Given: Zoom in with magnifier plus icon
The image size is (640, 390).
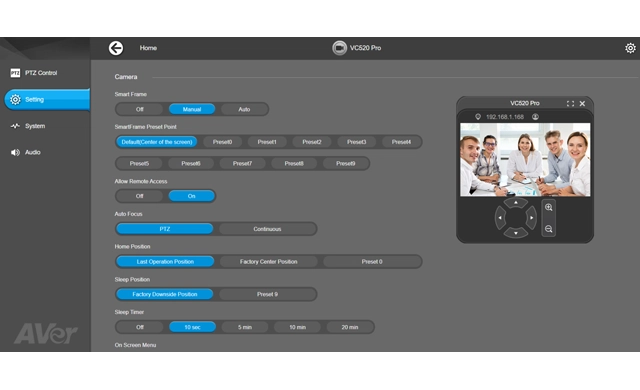Looking at the screenshot, I should [x=549, y=207].
